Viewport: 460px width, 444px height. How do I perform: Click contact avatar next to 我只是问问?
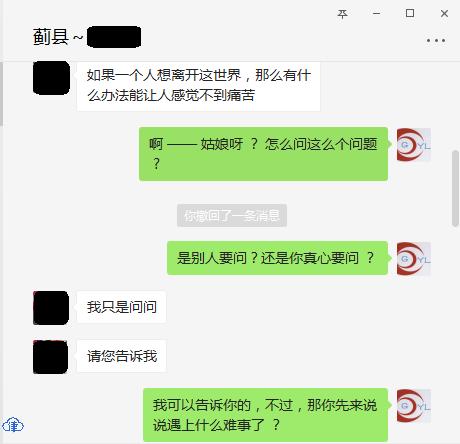pyautogui.click(x=51, y=308)
